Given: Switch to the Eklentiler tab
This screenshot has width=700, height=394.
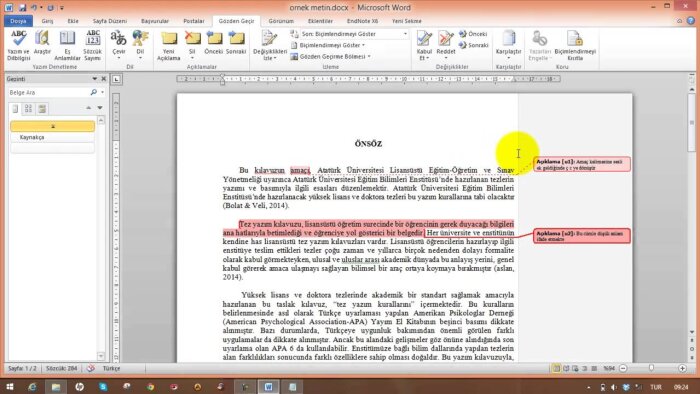Looking at the screenshot, I should click(320, 21).
